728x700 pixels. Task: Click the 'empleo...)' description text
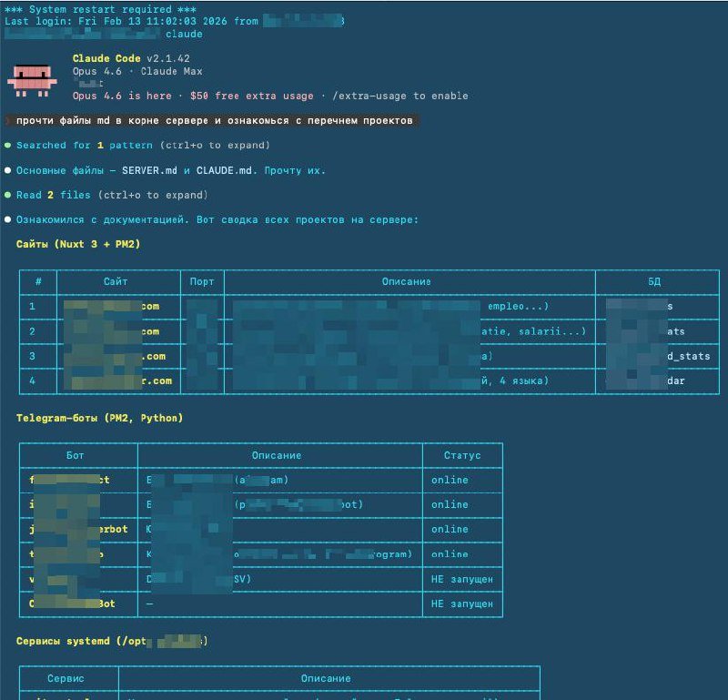click(518, 307)
